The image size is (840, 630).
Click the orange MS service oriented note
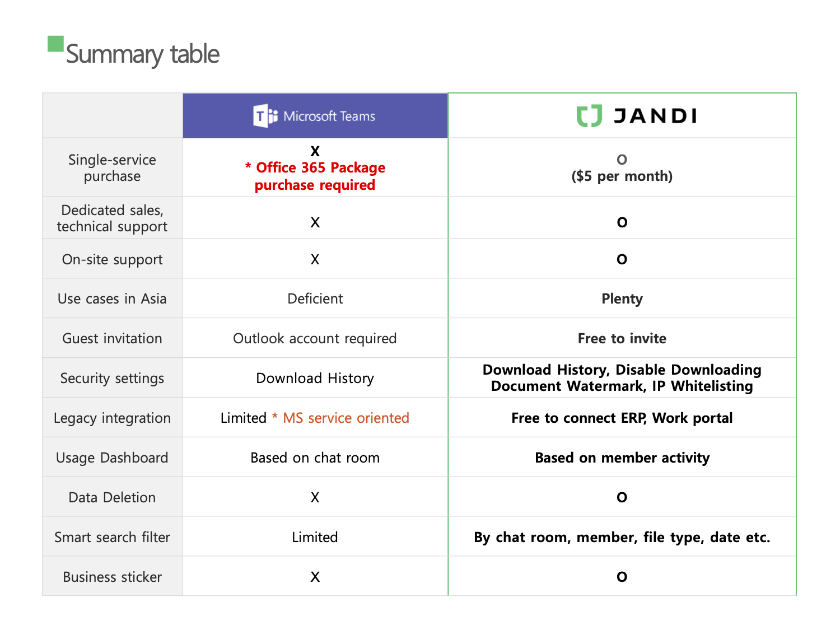pyautogui.click(x=340, y=418)
